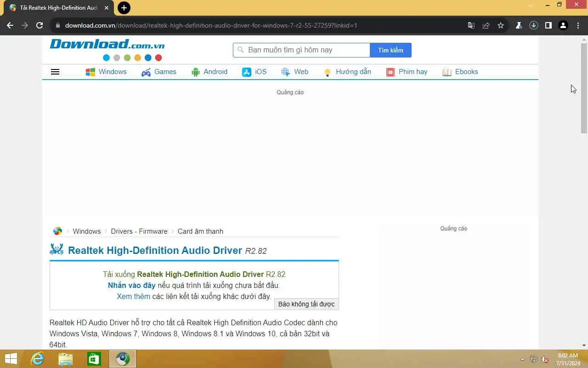Open the translate page icon
The width and height of the screenshot is (588, 368).
[471, 25]
